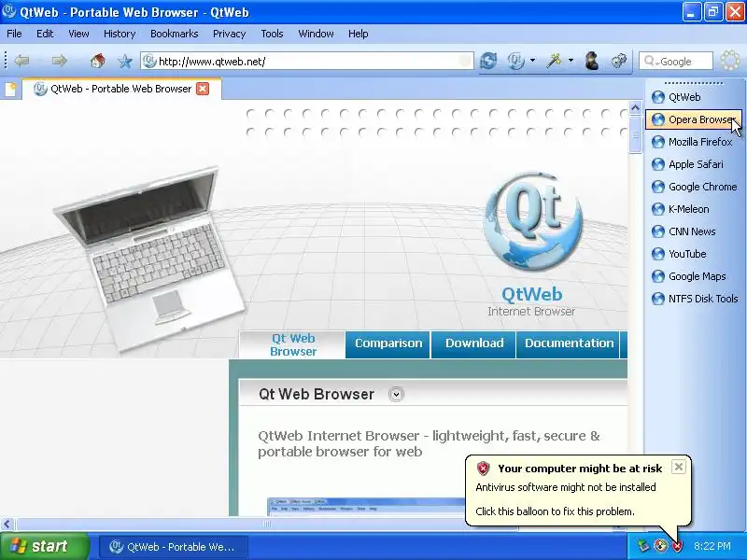Open the Google Maps bookmark
The width and height of the screenshot is (747, 560).
point(688,276)
